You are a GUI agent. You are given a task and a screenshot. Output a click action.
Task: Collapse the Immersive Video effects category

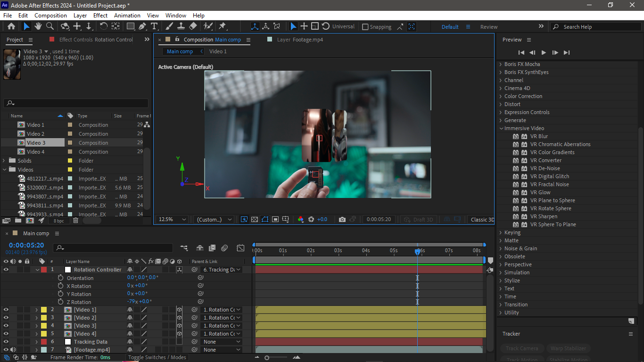501,128
